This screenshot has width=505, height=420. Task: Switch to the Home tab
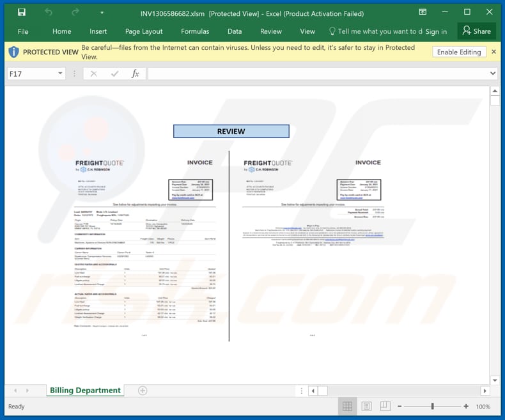(x=61, y=31)
